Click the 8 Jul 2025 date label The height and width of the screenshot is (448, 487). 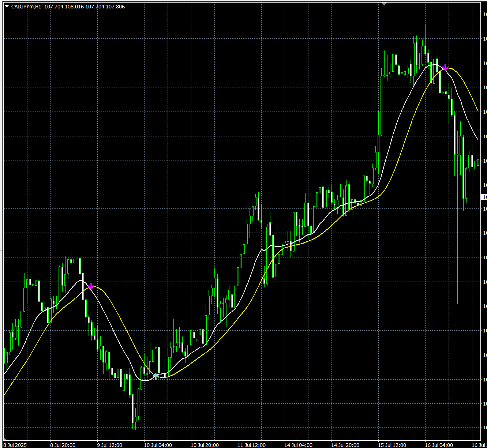click(15, 445)
